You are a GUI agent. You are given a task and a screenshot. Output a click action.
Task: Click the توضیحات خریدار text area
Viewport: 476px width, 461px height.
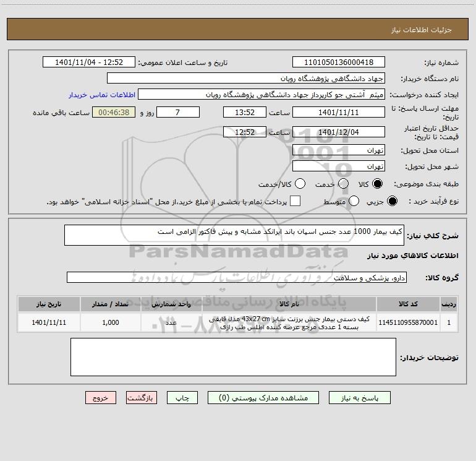click(233, 357)
